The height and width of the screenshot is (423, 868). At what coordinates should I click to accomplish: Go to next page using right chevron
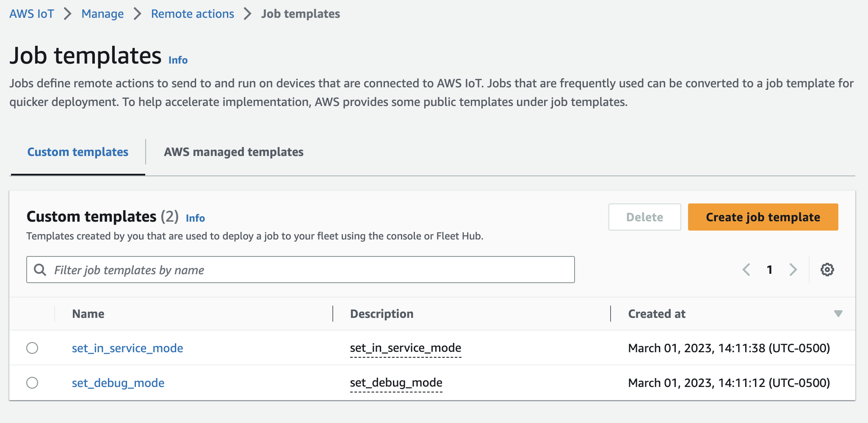(793, 270)
